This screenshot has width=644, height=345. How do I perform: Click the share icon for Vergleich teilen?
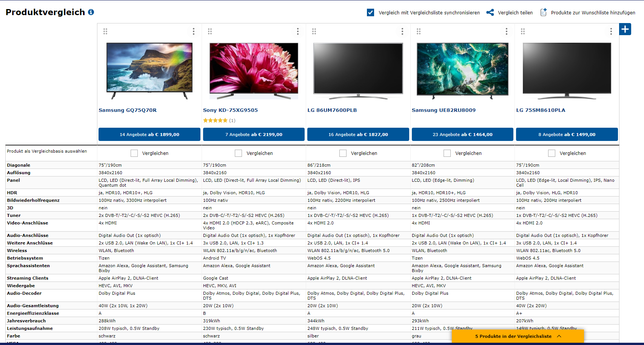490,12
